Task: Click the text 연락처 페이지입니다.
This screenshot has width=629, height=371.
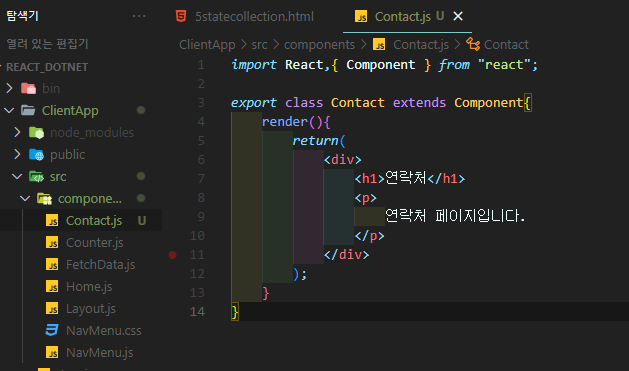Action: (x=455, y=216)
